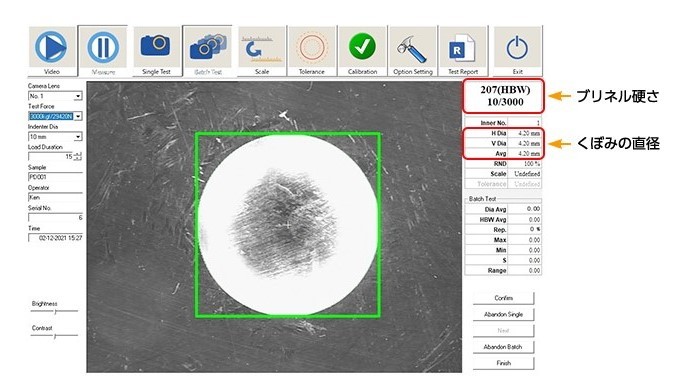Click the Sample name field
This screenshot has width=684, height=385.
pyautogui.click(x=55, y=177)
